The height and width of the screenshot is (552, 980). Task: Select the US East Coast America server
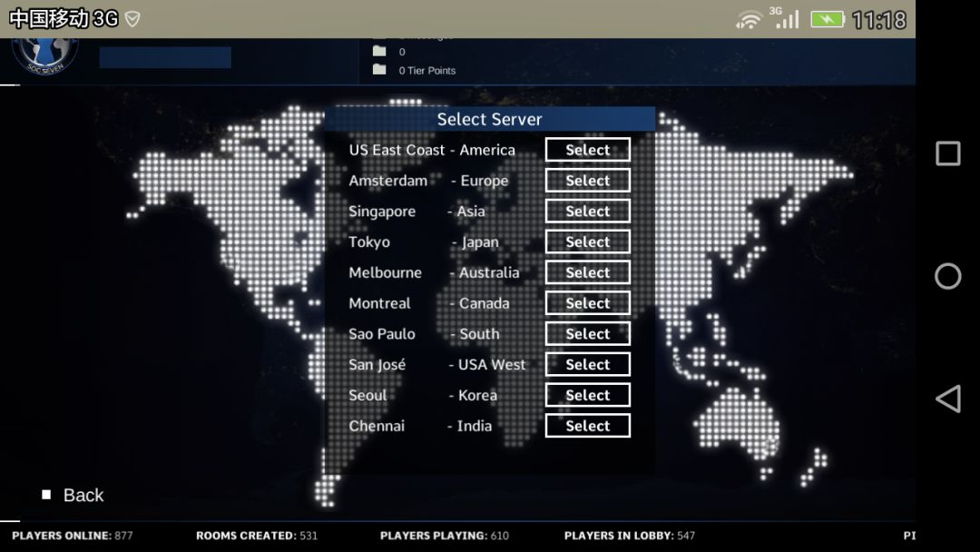pyautogui.click(x=587, y=150)
